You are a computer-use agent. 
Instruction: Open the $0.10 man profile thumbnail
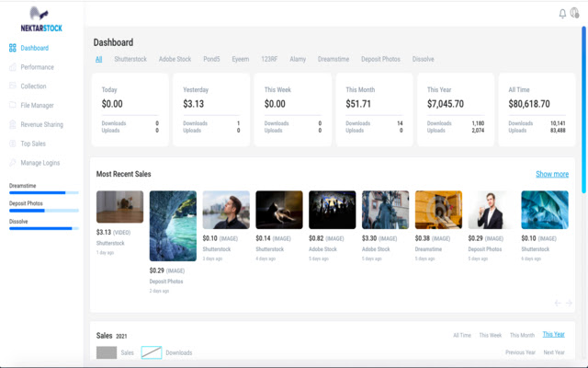(x=226, y=210)
